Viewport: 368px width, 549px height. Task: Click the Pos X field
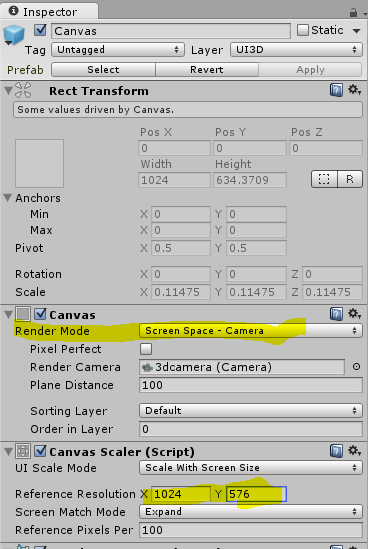(x=174, y=148)
